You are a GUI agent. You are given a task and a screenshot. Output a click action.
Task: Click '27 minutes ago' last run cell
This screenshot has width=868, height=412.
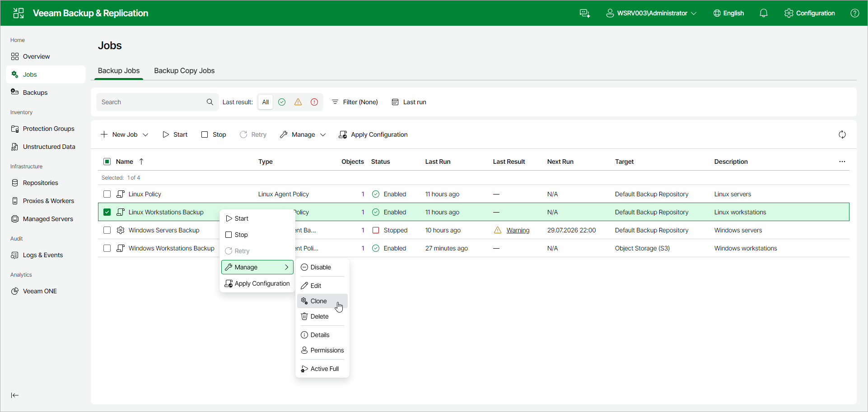pyautogui.click(x=447, y=248)
